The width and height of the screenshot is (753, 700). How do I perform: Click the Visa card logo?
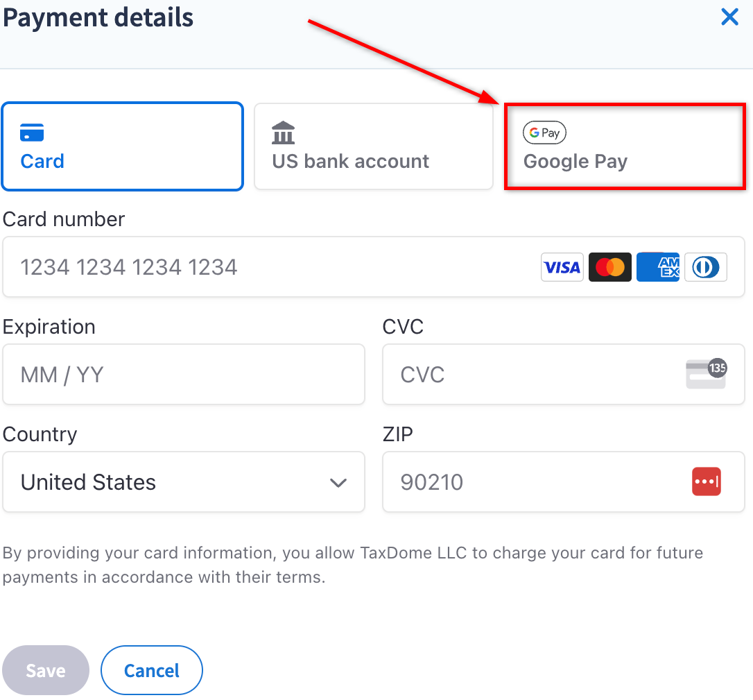click(562, 267)
